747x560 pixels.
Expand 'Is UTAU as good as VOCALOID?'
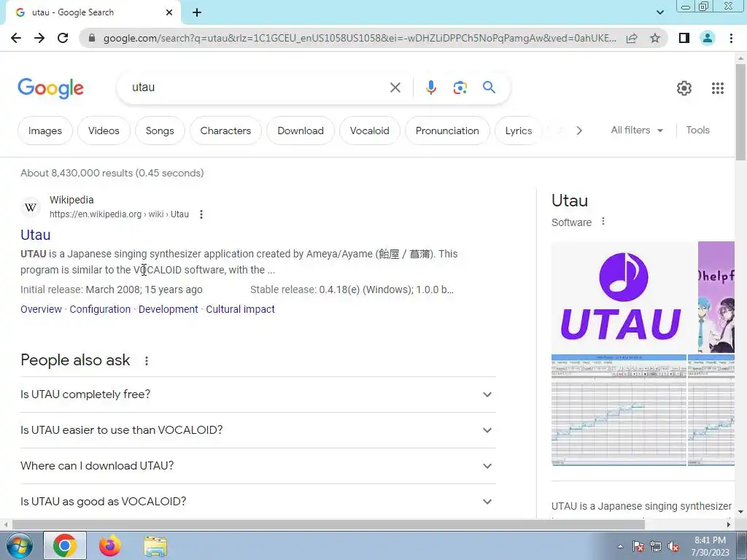[x=258, y=502]
